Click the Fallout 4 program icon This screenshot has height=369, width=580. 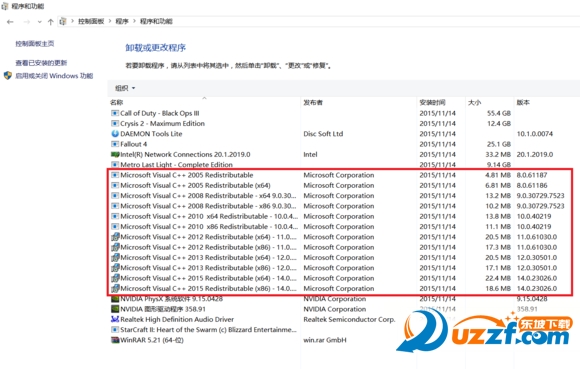(x=115, y=144)
